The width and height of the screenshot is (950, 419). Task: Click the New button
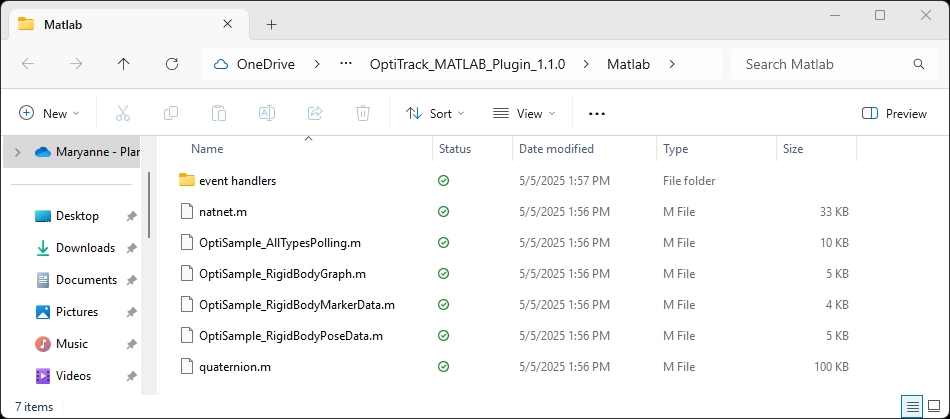point(49,114)
